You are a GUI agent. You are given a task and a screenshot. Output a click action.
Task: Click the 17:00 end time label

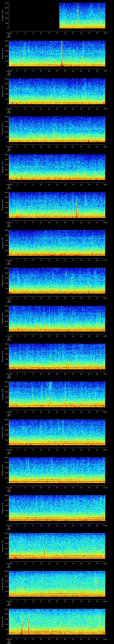(x=105, y=487)
